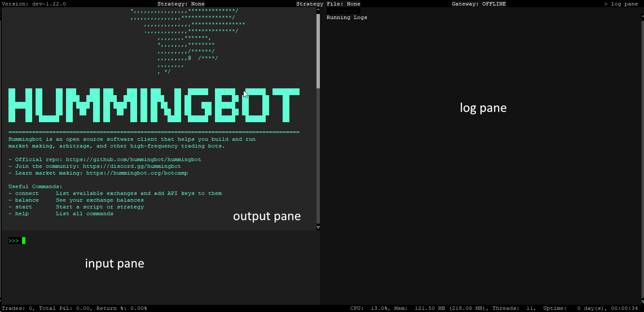Click the connect command entry
The image size is (644, 312).
pyautogui.click(x=27, y=193)
